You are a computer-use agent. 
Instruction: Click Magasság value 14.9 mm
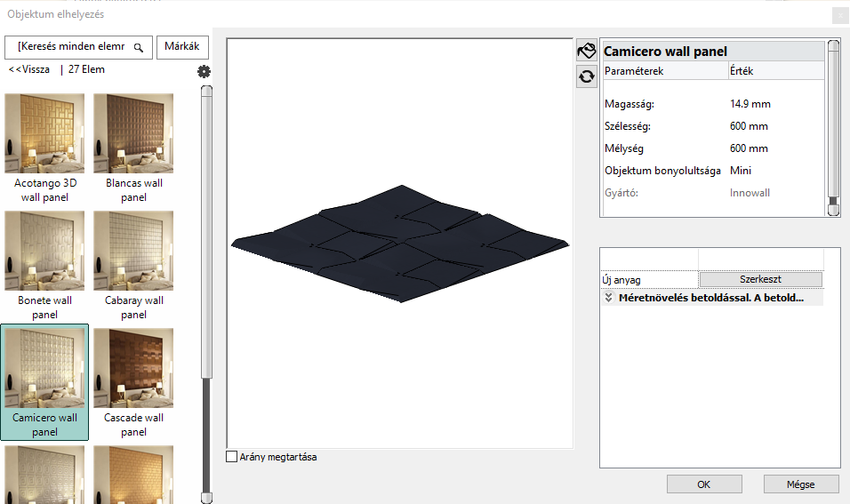750,104
